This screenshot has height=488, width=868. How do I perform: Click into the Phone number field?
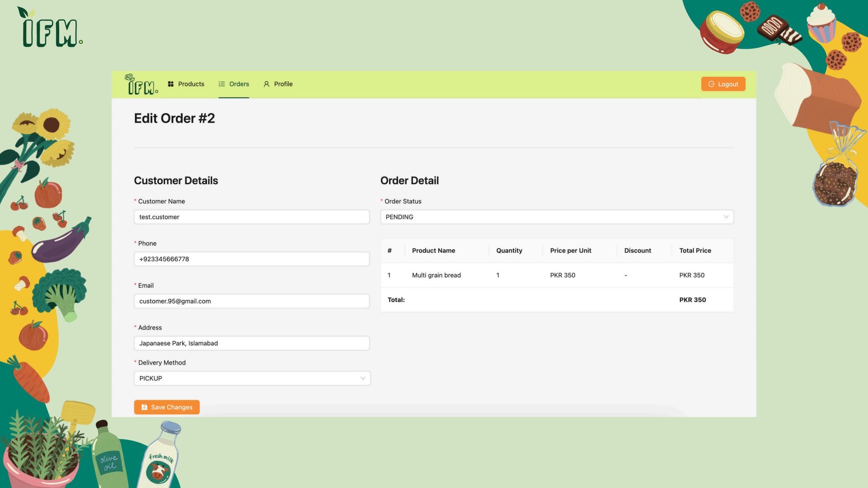[251, 259]
